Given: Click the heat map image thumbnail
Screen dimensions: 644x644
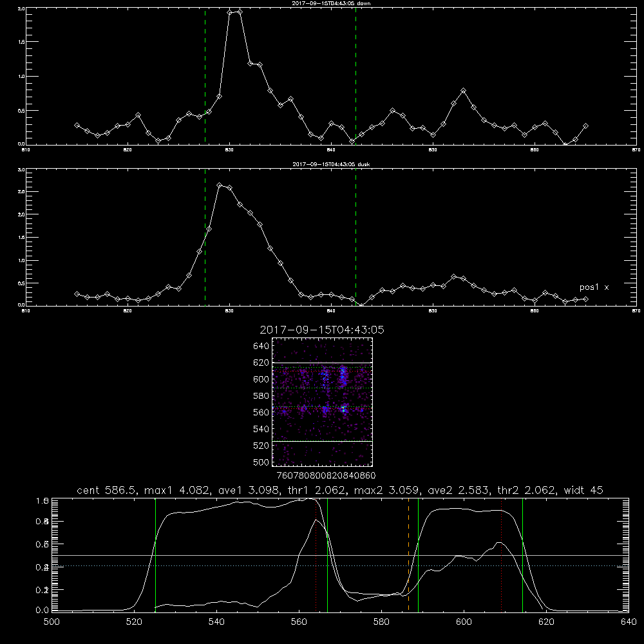Looking at the screenshot, I should tap(323, 402).
